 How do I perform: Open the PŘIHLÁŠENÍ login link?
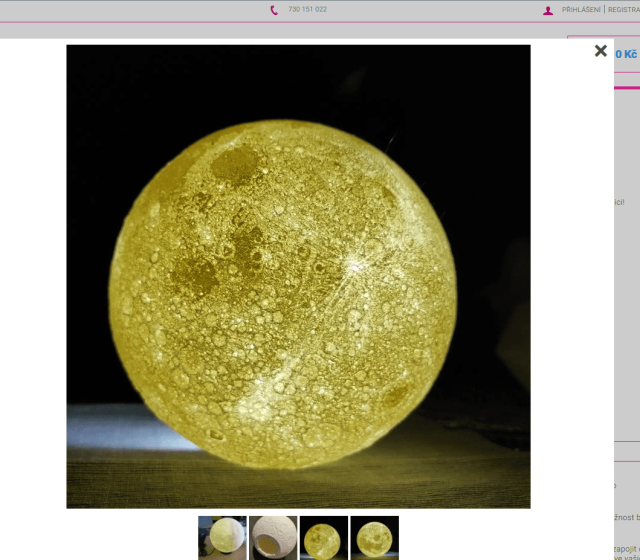pyautogui.click(x=581, y=10)
